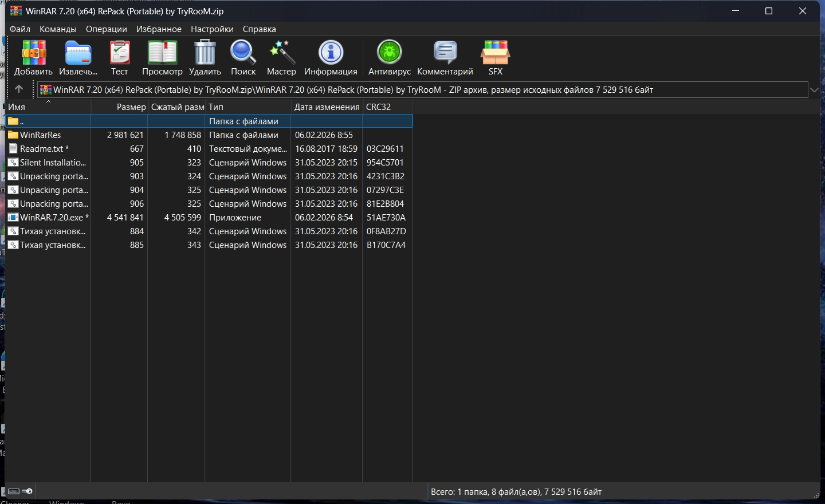The width and height of the screenshot is (825, 504).
Task: Click the drive icon in the status bar
Action: tap(14, 491)
